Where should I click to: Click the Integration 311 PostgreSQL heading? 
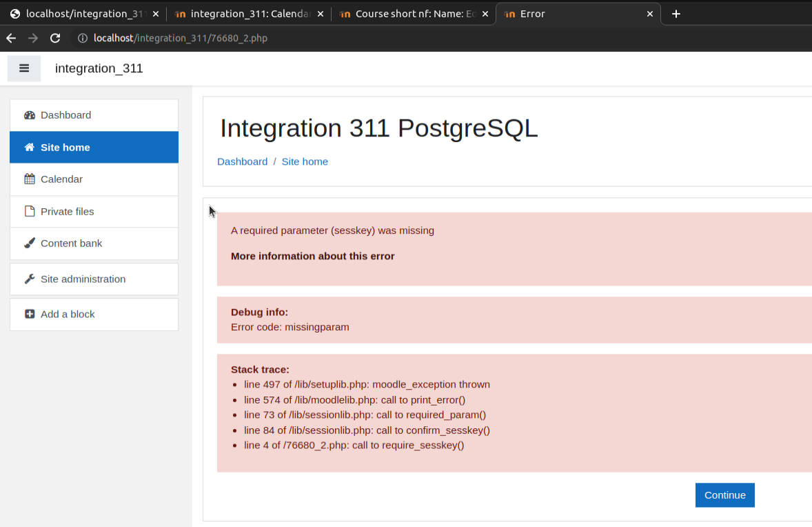(x=378, y=128)
